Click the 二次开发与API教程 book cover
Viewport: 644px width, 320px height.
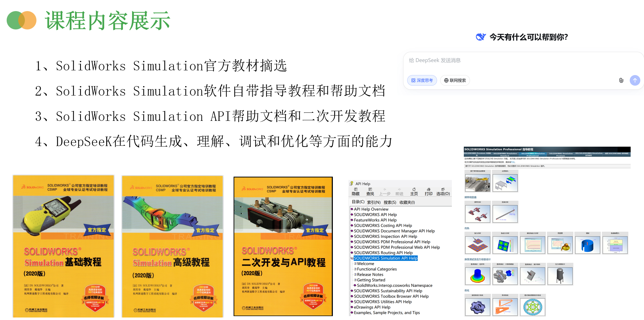point(283,246)
